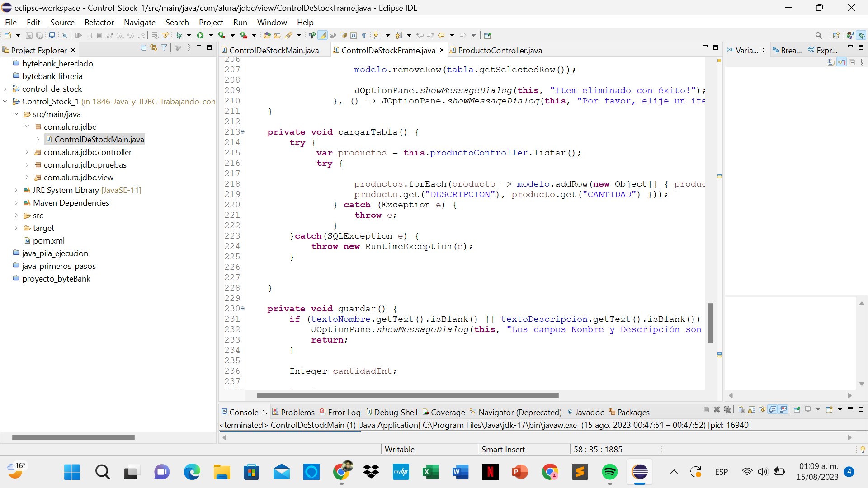Close the ControlDeStockFrame.java tab

pos(442,50)
